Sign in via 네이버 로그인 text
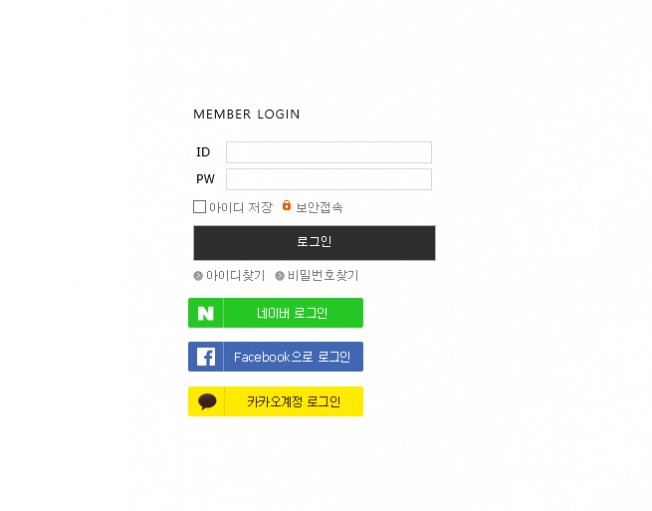Image resolution: width=652 pixels, height=511 pixels. (292, 313)
